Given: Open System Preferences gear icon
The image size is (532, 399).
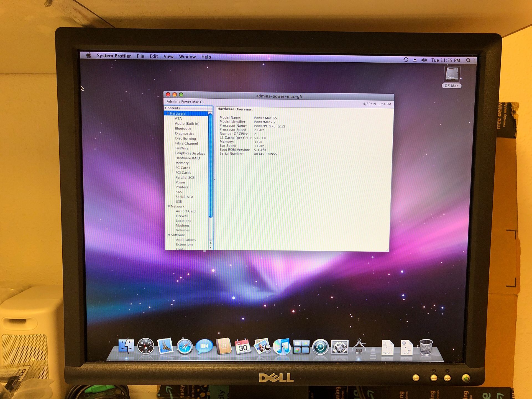Looking at the screenshot, I should [340, 347].
